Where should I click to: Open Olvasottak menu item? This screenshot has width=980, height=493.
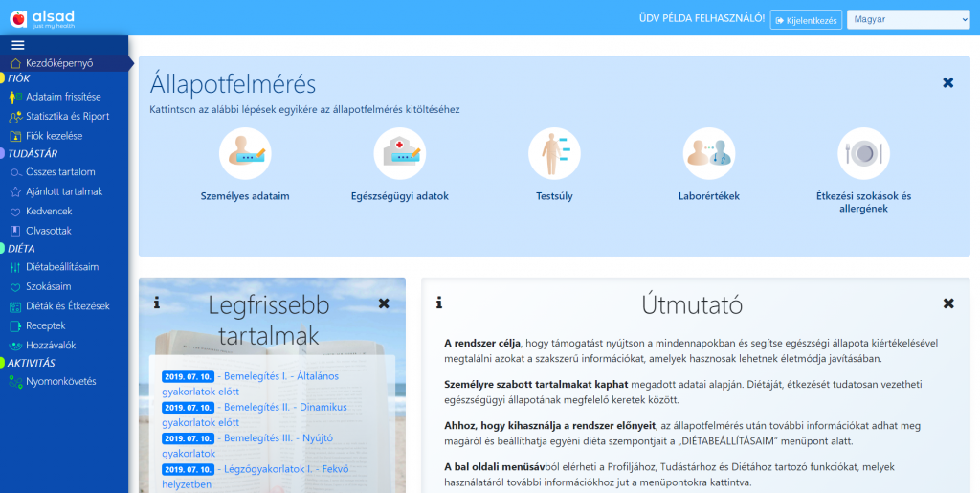pyautogui.click(x=49, y=231)
